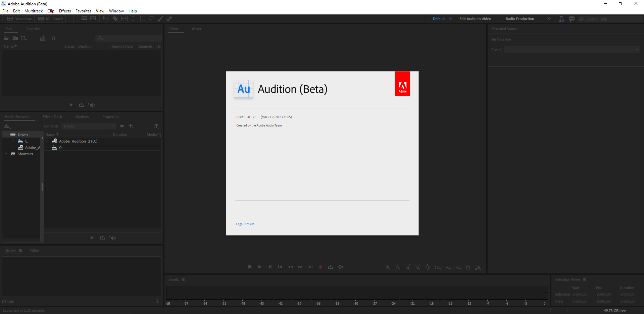Toggle Skip Selection button
This screenshot has width=644, height=314.
point(341,267)
